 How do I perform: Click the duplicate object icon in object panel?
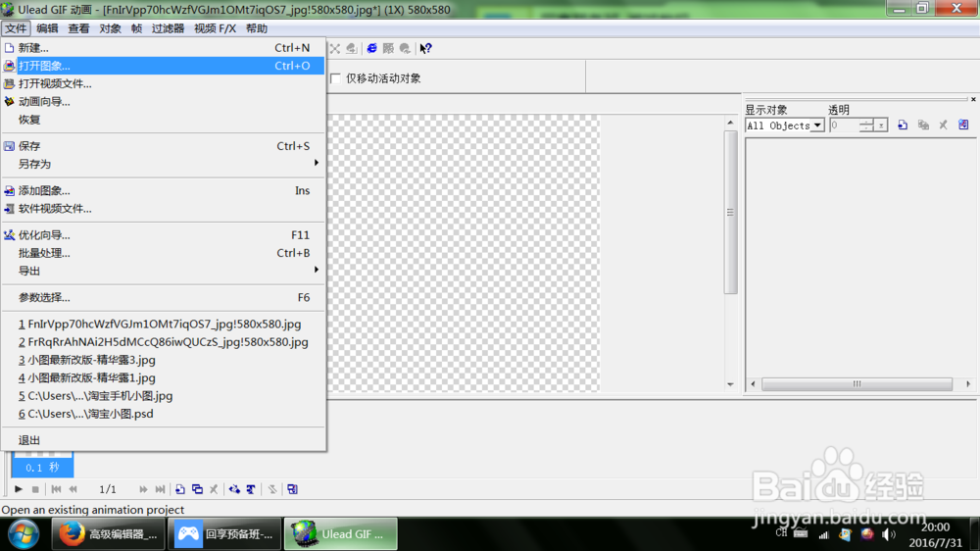pos(923,125)
